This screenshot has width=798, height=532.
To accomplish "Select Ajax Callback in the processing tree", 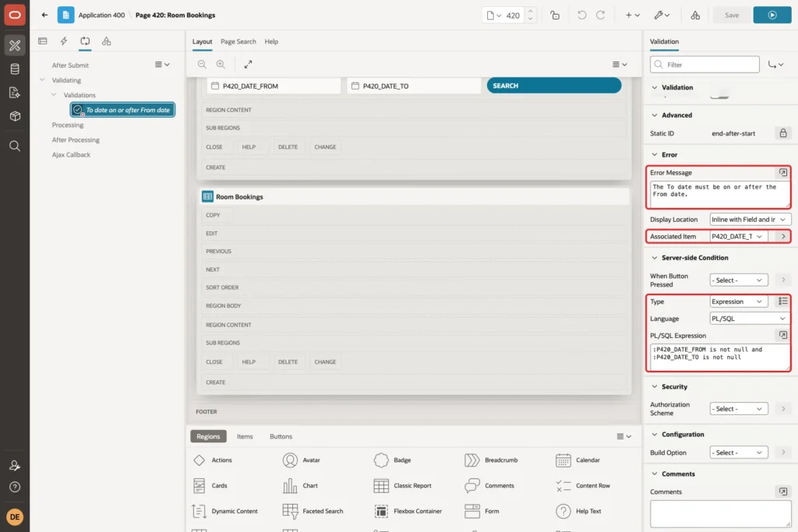I will click(71, 155).
